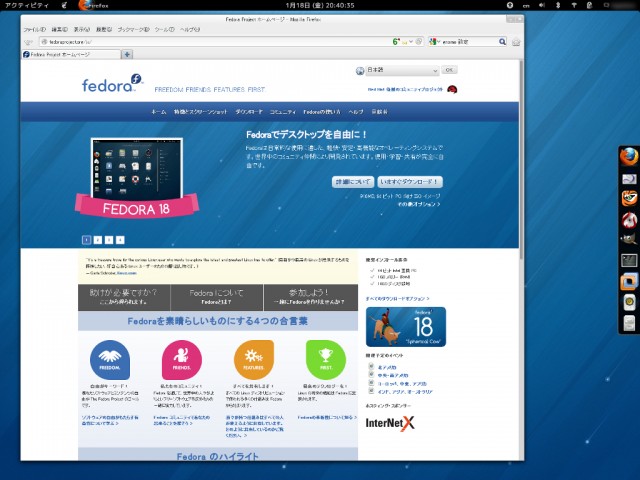Open the ファイル menu
Image resolution: width=640 pixels, height=480 pixels.
pos(34,29)
